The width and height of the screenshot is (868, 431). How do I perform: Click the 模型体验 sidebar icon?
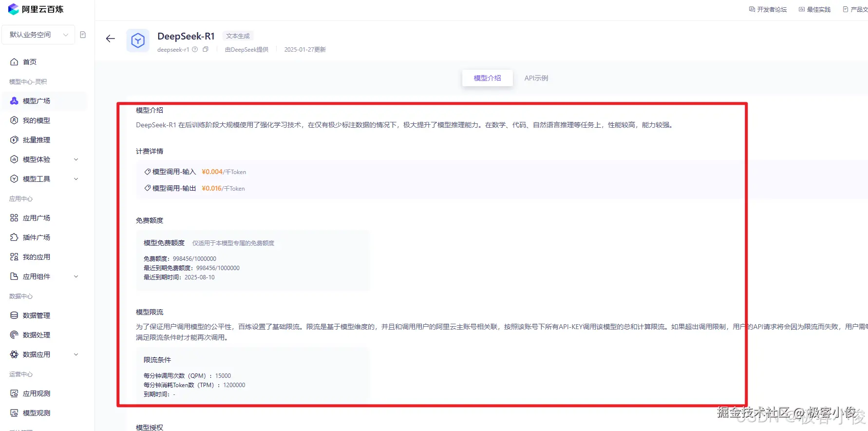14,159
